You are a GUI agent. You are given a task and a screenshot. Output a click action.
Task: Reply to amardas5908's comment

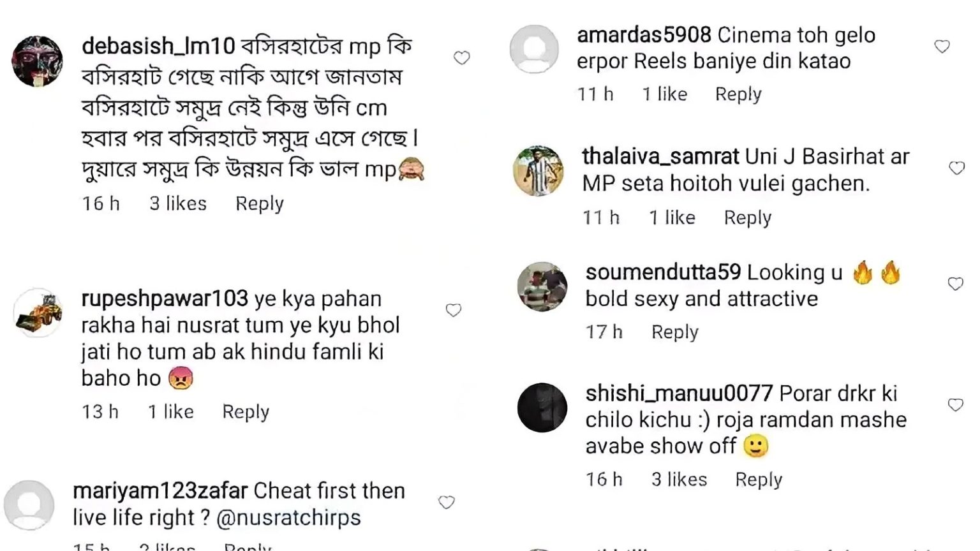738,94
